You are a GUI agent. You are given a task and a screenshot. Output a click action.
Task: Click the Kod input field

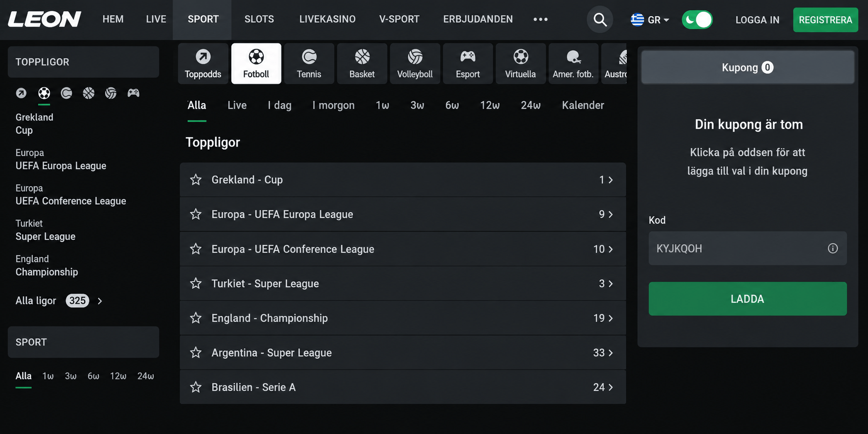tap(748, 249)
